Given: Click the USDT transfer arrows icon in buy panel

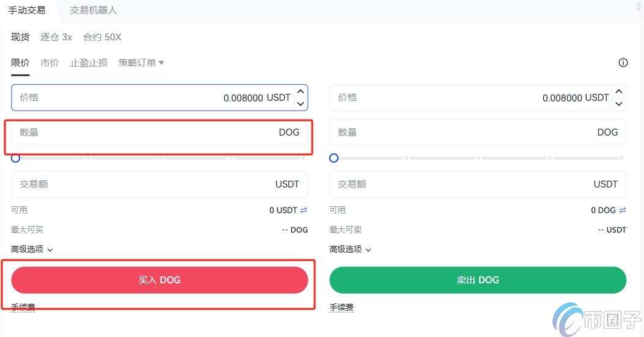Looking at the screenshot, I should 304,210.
